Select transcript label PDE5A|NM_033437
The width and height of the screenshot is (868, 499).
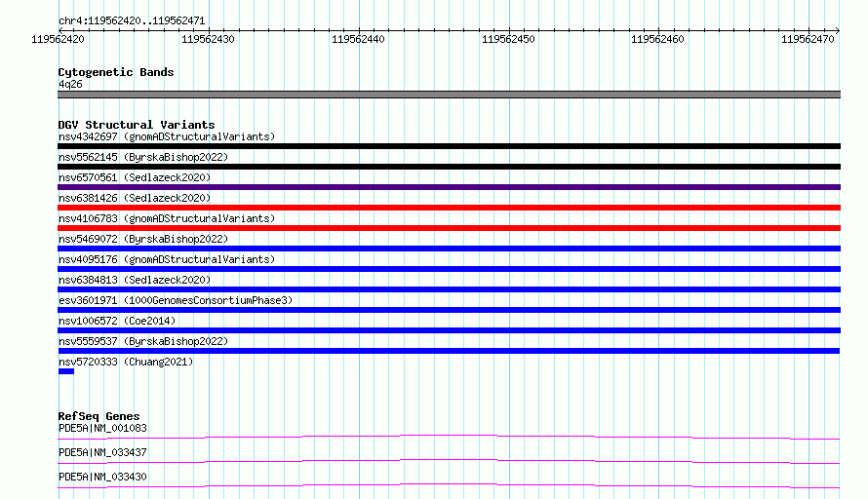coord(102,452)
